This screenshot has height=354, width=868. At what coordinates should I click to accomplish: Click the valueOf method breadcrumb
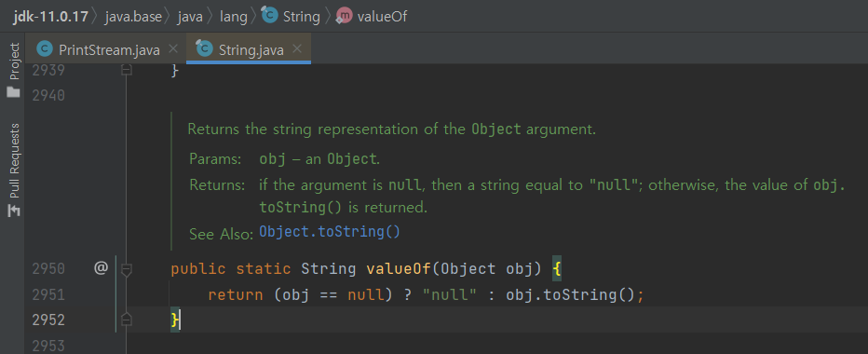click(382, 17)
